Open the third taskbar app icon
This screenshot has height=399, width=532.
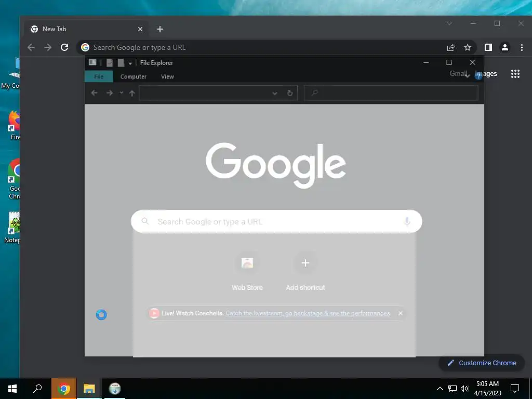click(x=115, y=389)
